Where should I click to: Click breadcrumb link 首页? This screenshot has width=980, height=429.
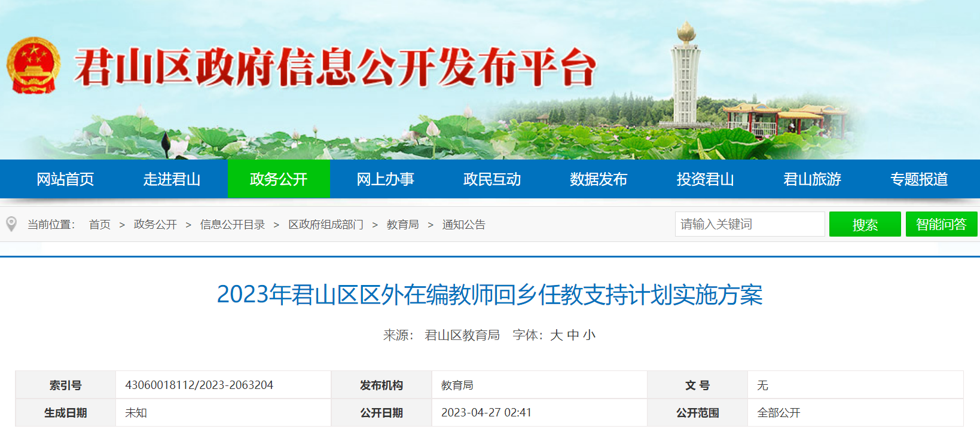coord(100,225)
